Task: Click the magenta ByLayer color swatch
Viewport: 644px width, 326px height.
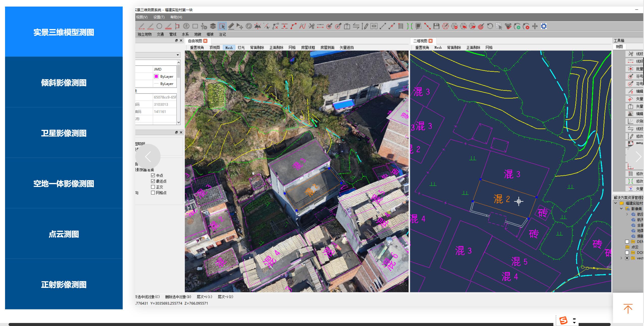Action: click(156, 76)
